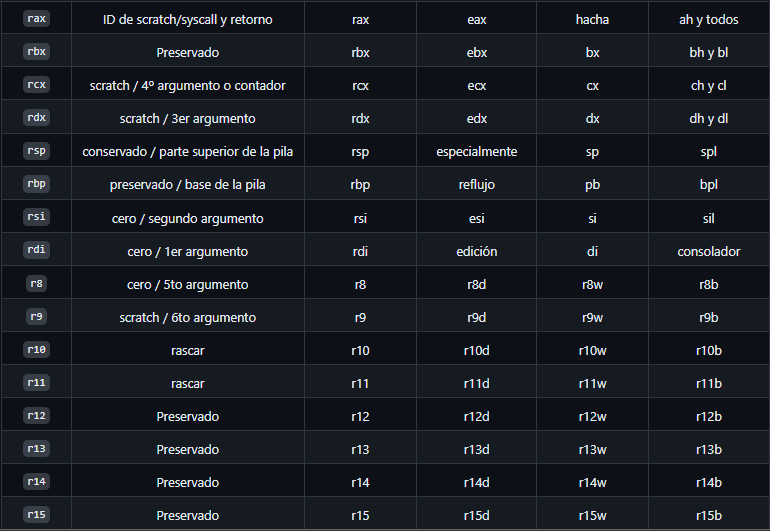Click 'ID de scratch/syscall y retorno' description
Screen dimensions: 770x531
pos(188,20)
